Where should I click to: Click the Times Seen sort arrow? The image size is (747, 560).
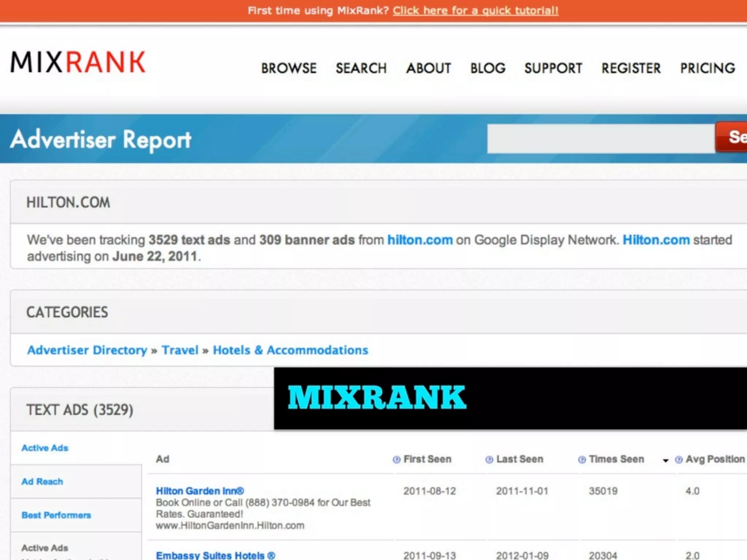tap(666, 461)
